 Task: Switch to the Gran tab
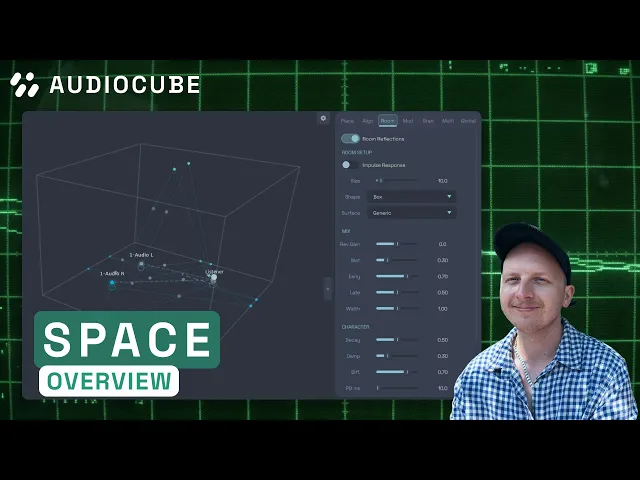tap(428, 121)
